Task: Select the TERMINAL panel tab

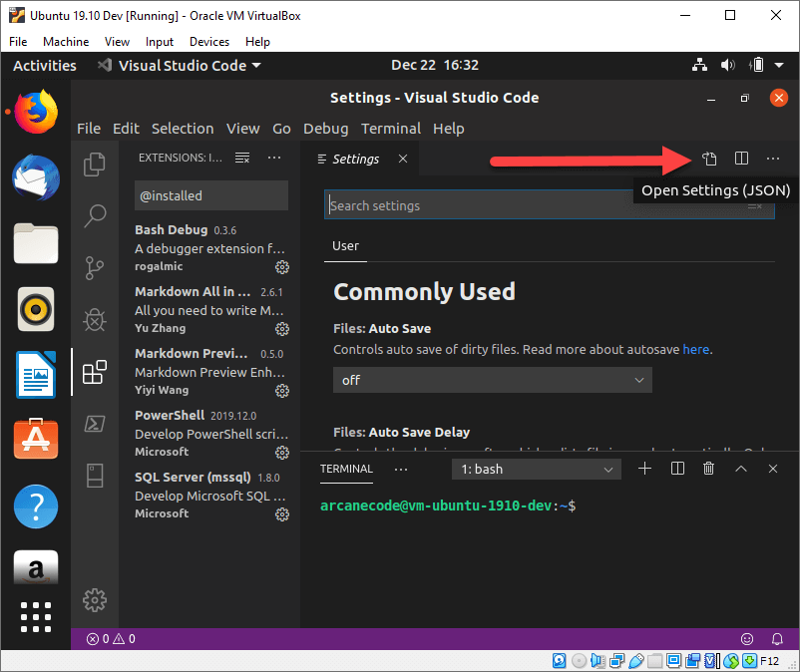Action: point(346,469)
